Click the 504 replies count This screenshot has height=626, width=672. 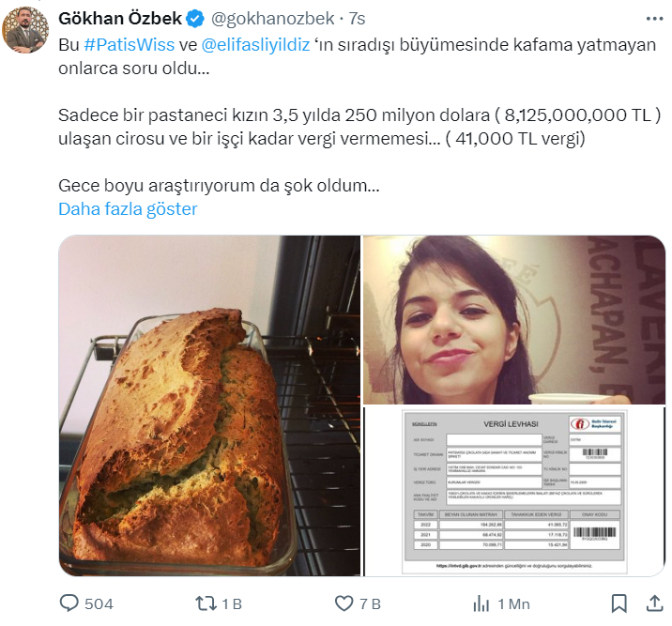(x=99, y=603)
